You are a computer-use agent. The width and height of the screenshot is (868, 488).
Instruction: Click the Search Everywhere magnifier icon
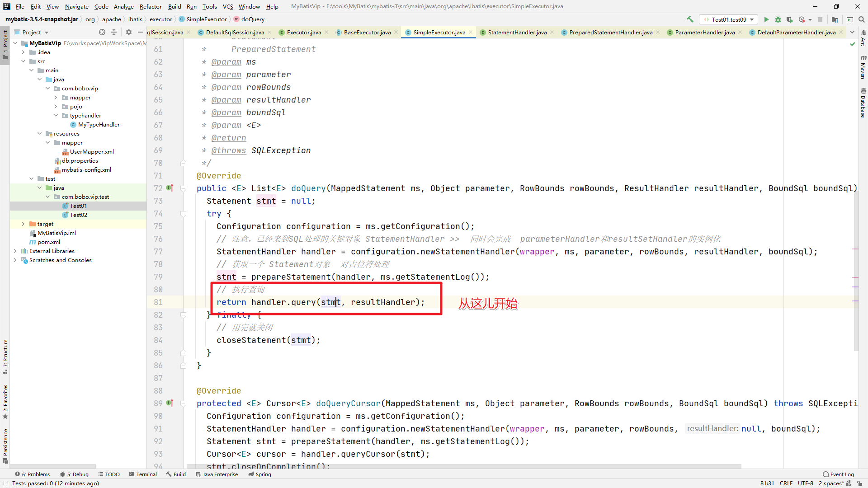click(x=862, y=19)
